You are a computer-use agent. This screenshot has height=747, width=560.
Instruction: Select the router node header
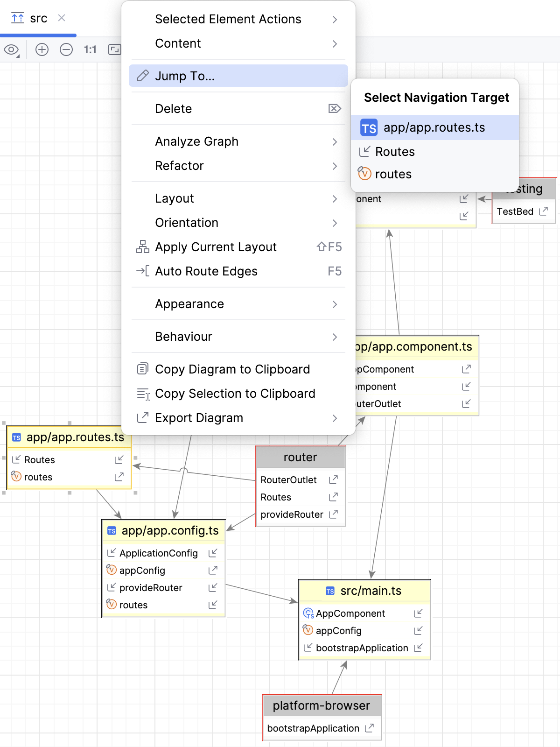click(x=301, y=458)
